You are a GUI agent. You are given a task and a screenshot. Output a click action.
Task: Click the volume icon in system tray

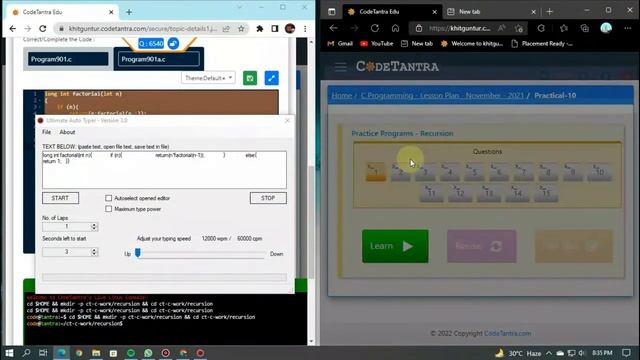[581, 353]
